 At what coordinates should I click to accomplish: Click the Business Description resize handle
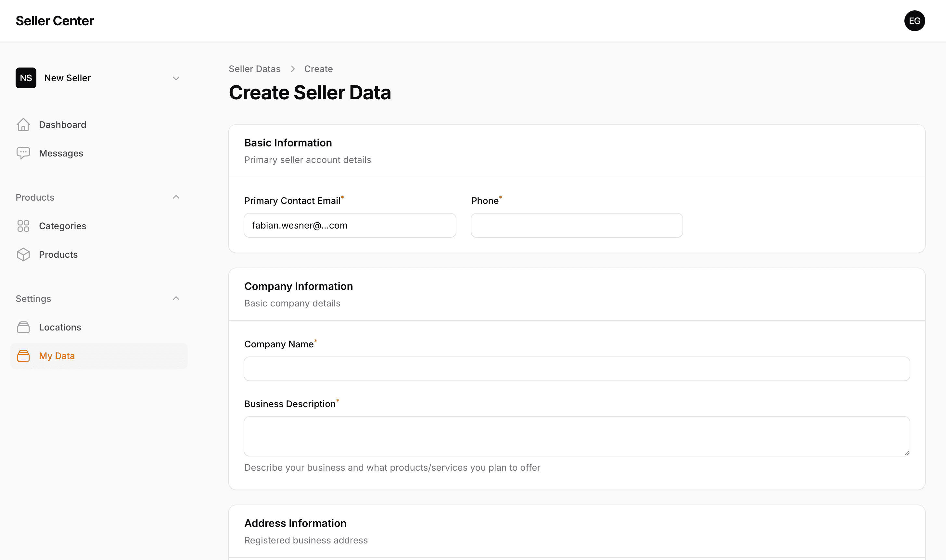(x=906, y=453)
